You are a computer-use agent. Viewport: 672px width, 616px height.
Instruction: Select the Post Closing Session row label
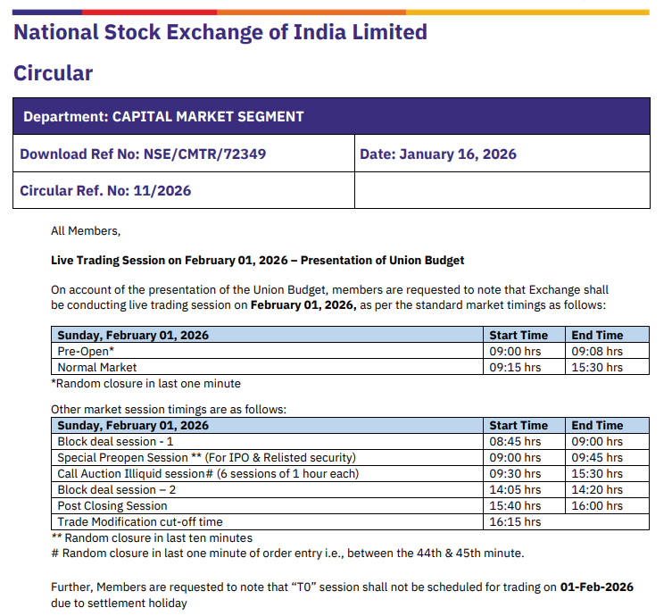112,506
